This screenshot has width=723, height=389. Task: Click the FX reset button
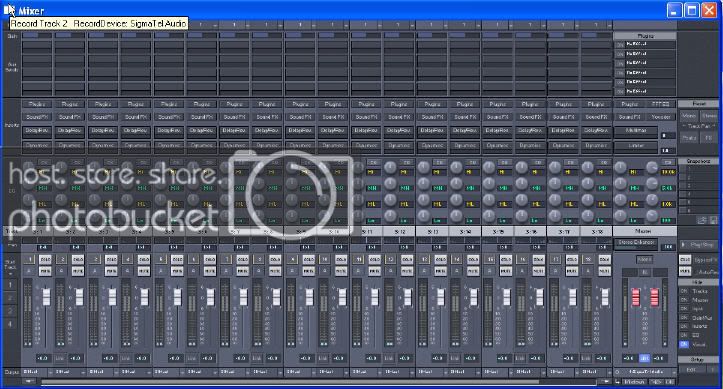709,137
